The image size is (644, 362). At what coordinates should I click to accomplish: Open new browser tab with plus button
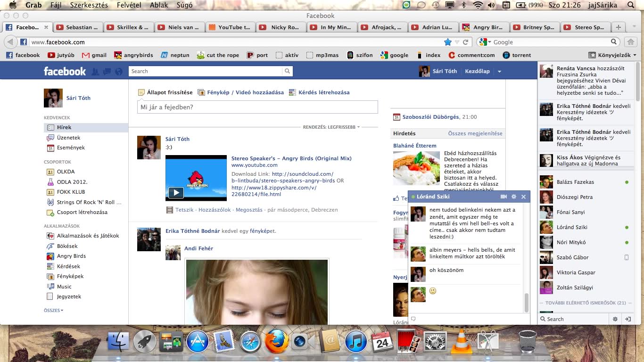[x=619, y=27]
